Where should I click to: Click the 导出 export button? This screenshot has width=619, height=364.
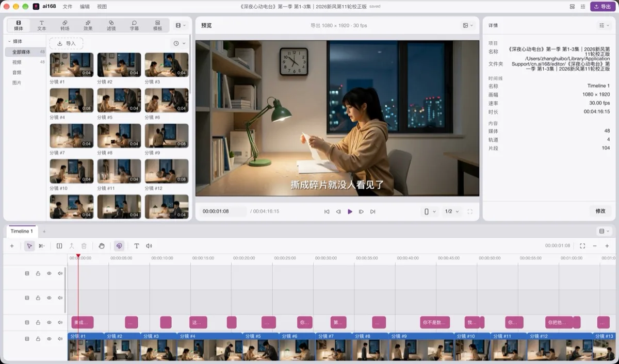point(602,7)
